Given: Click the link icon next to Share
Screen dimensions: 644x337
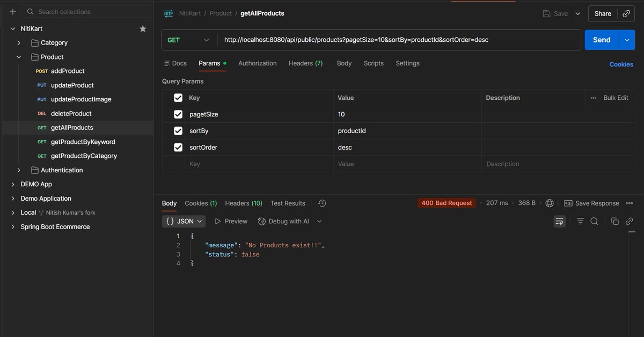Looking at the screenshot, I should 626,13.
